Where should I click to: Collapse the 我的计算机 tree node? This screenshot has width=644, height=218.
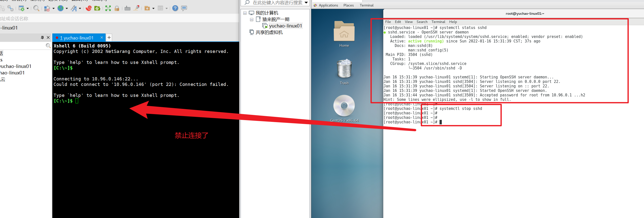pos(245,13)
